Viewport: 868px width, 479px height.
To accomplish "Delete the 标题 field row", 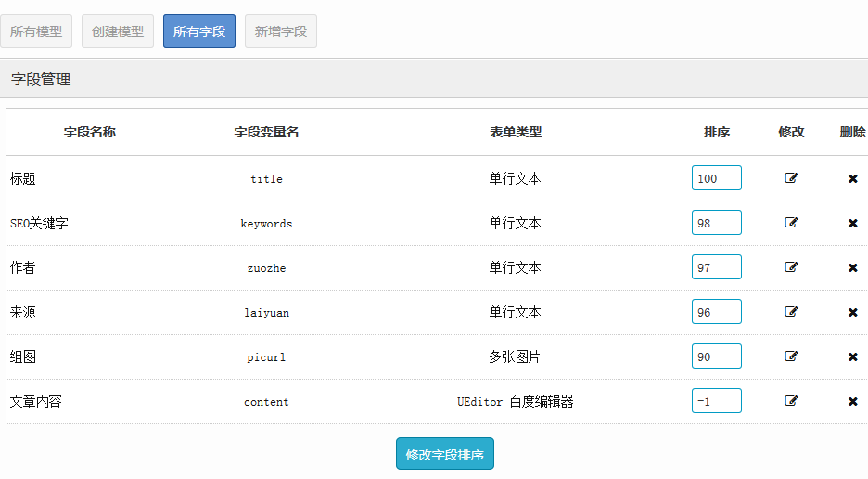I will coord(852,178).
